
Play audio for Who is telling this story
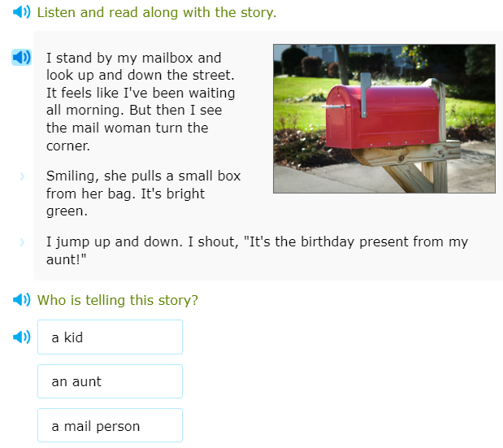[22, 300]
